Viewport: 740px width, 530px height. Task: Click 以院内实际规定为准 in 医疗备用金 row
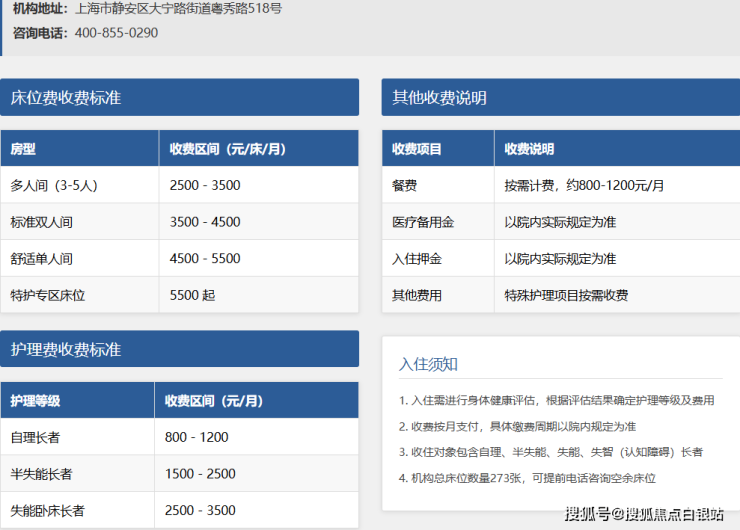560,222
